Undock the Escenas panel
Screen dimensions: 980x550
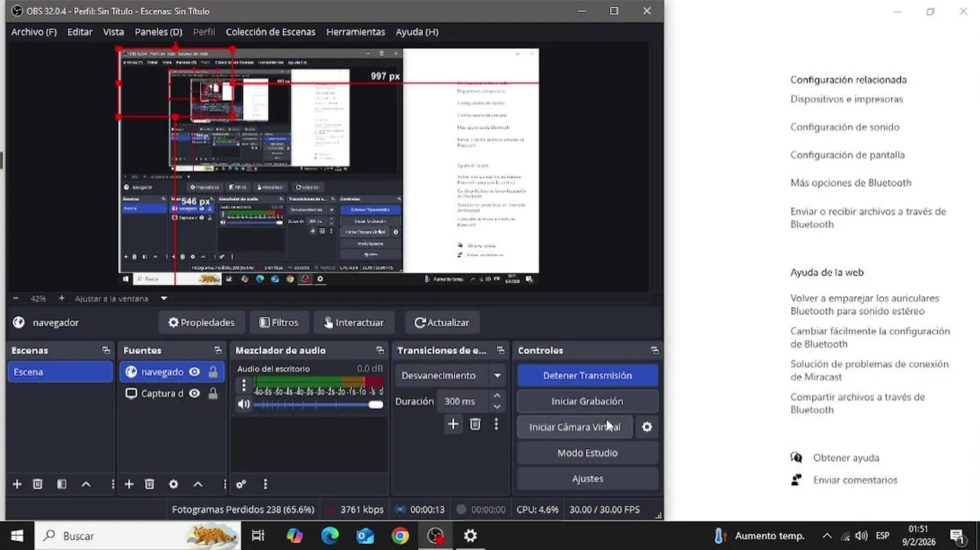click(106, 351)
